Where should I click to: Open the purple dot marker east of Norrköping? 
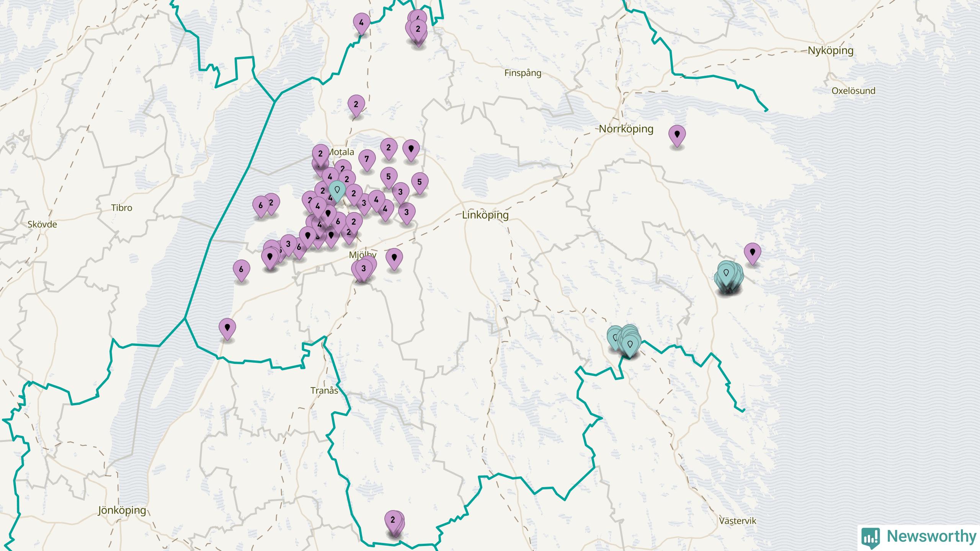point(677,135)
